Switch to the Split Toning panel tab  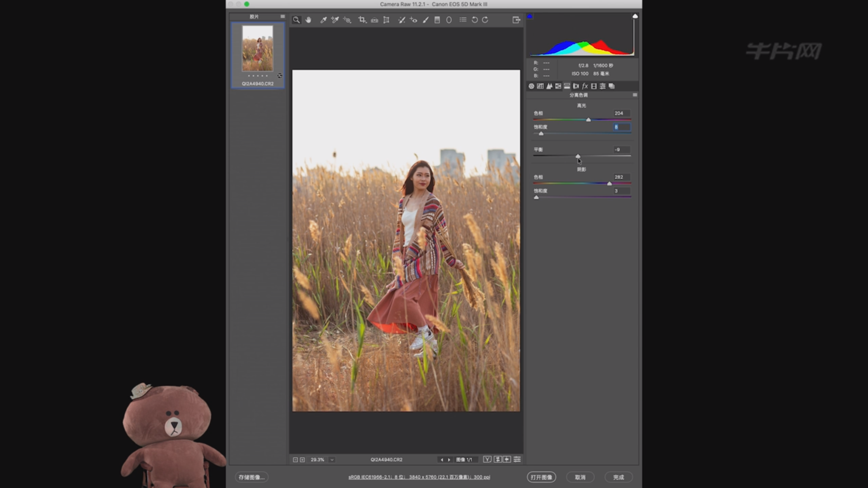pyautogui.click(x=567, y=86)
